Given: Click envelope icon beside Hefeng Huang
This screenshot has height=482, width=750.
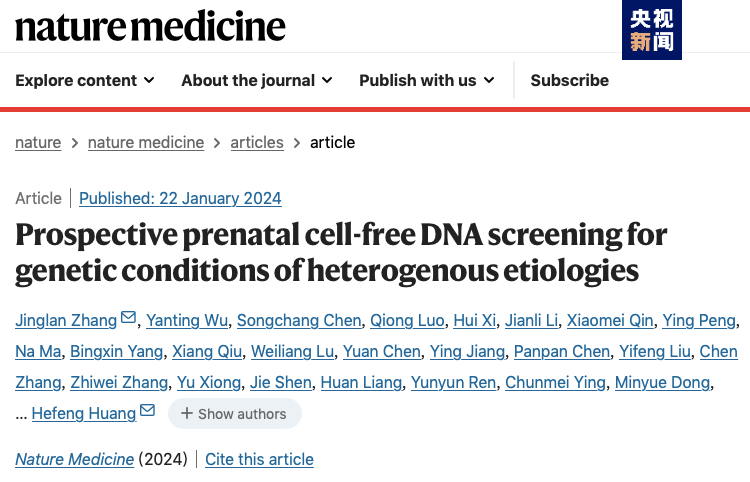Looking at the screenshot, I should (147, 411).
